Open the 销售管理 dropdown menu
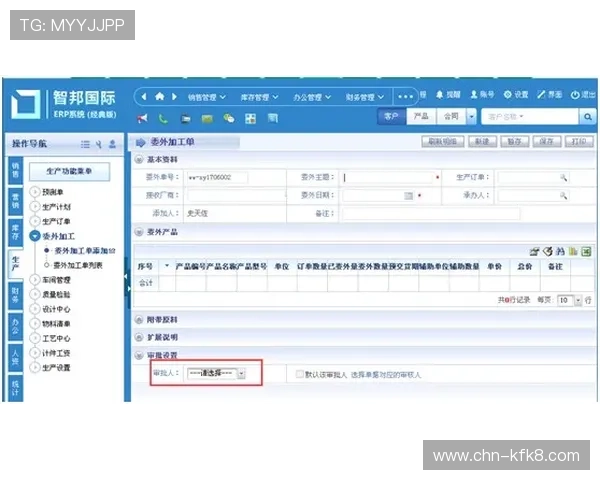The image size is (600, 480). (x=207, y=97)
